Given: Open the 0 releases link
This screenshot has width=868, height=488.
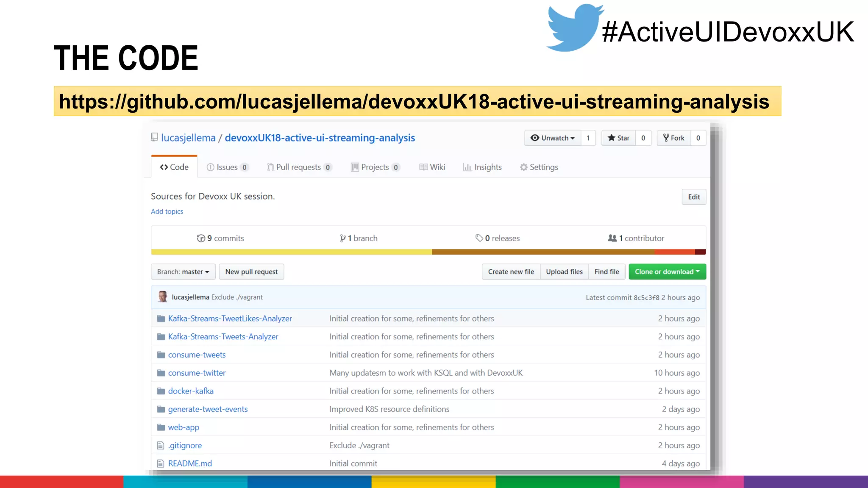Looking at the screenshot, I should tap(498, 238).
